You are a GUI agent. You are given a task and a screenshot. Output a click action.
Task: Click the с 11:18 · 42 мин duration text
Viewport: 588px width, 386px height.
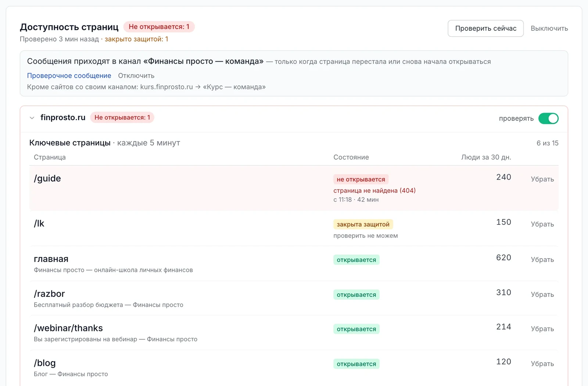(356, 200)
